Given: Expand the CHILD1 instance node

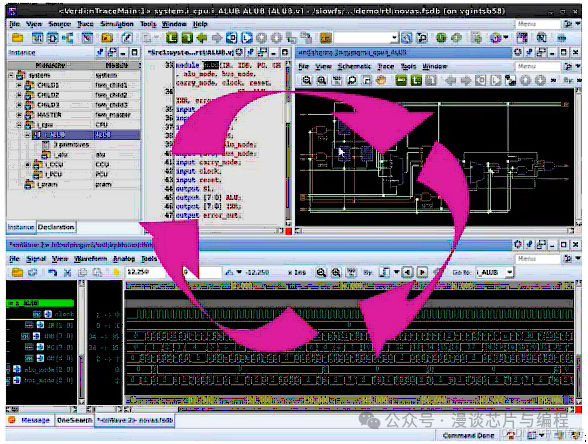Looking at the screenshot, I should click(19, 85).
